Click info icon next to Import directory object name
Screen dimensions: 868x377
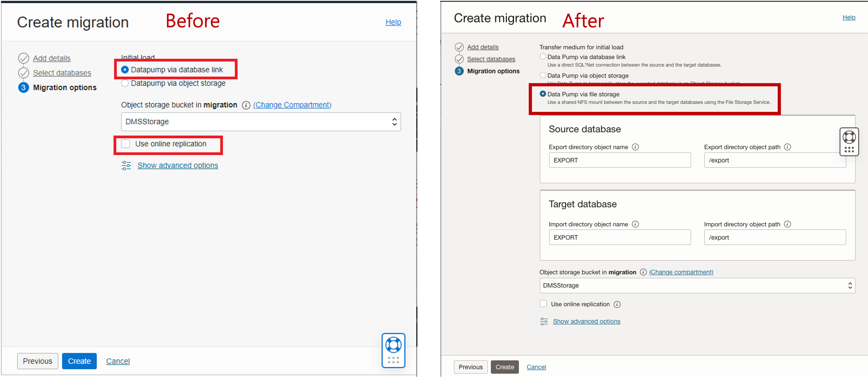(635, 224)
